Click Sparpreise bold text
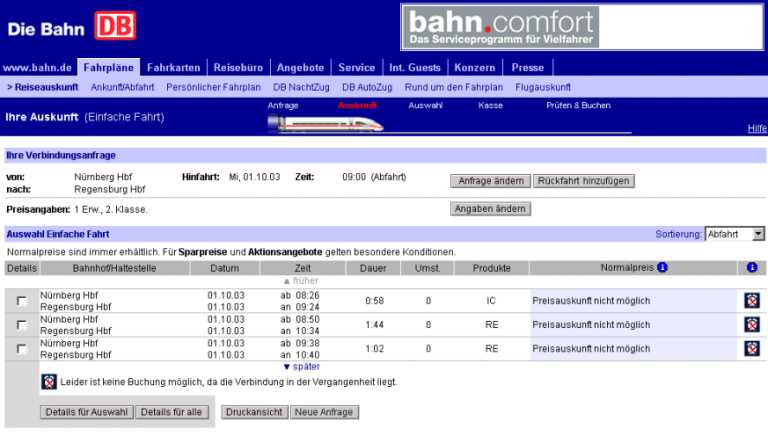This screenshot has width=768, height=444. [202, 252]
